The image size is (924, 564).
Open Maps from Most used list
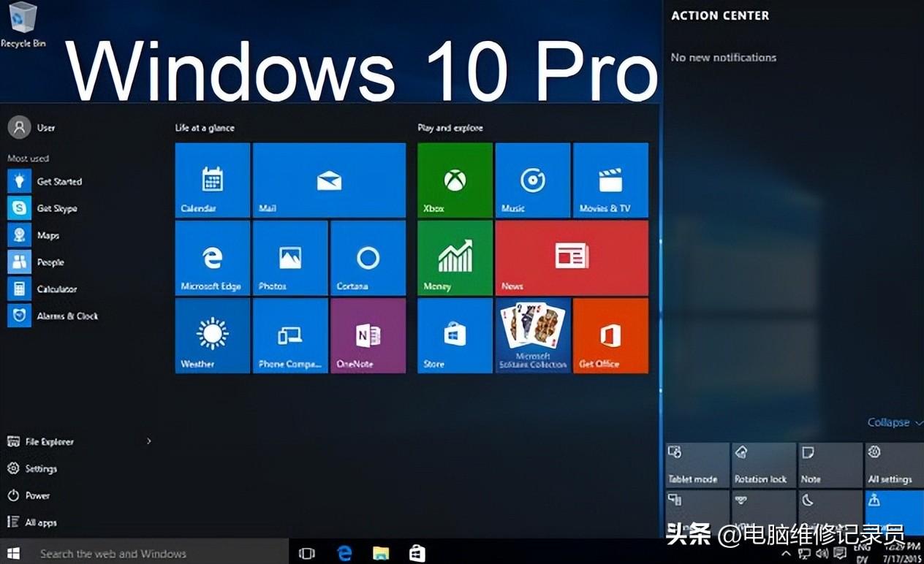pos(34,235)
